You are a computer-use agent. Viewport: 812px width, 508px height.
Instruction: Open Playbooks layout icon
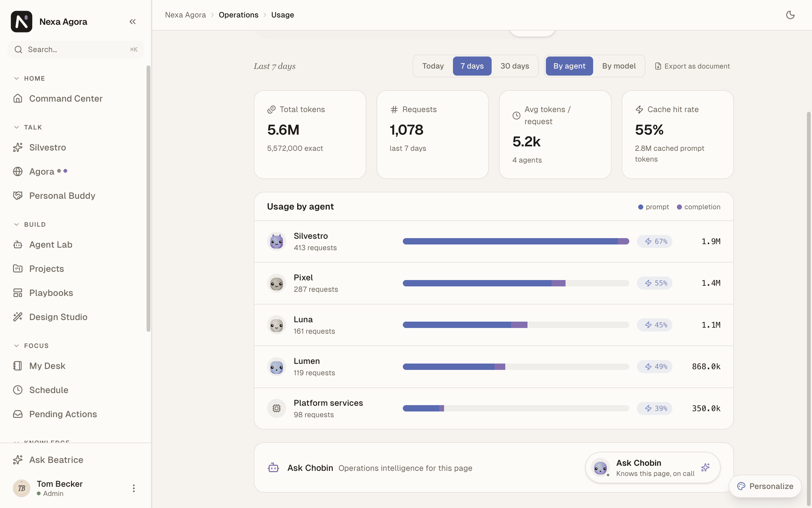(x=18, y=293)
